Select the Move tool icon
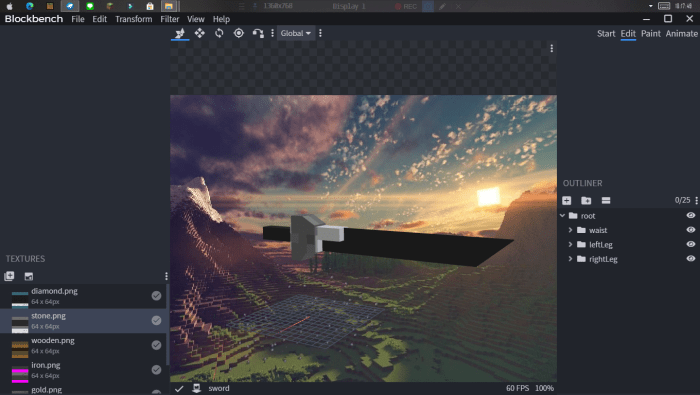This screenshot has height=395, width=700. [x=200, y=33]
